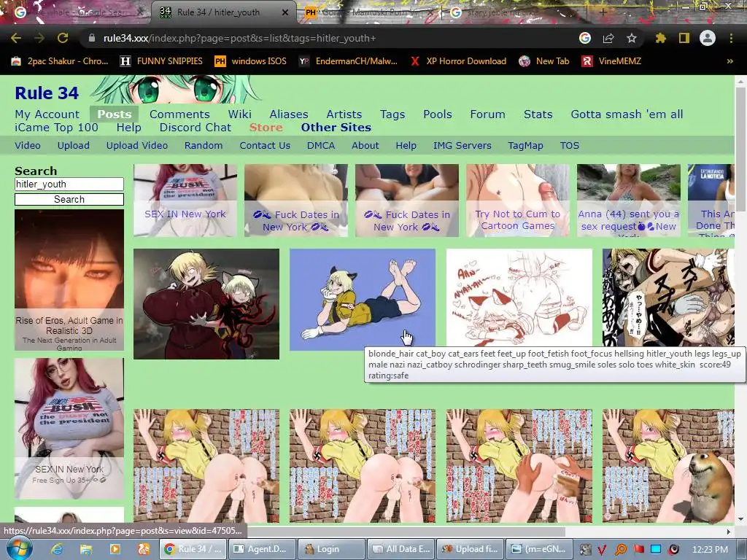747x560 pixels.
Task: Click the clock showing 12:23 PM
Action: pos(709,549)
